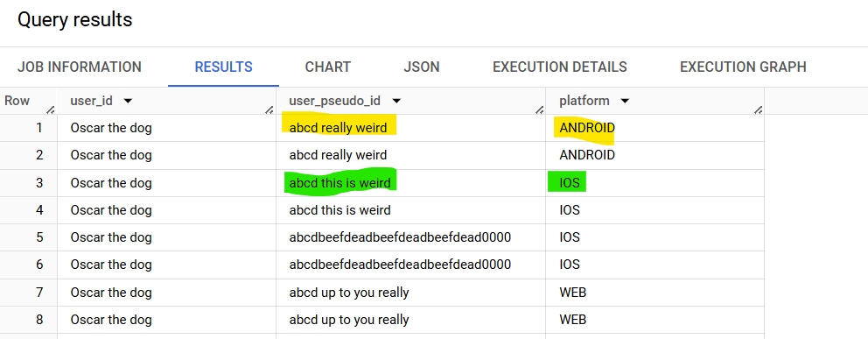This screenshot has width=868, height=339.
Task: View the EXECUTION GRAPH tab
Action: point(743,67)
